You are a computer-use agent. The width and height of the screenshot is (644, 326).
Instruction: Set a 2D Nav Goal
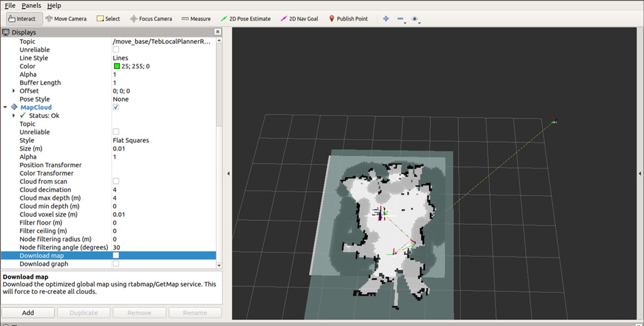[299, 19]
